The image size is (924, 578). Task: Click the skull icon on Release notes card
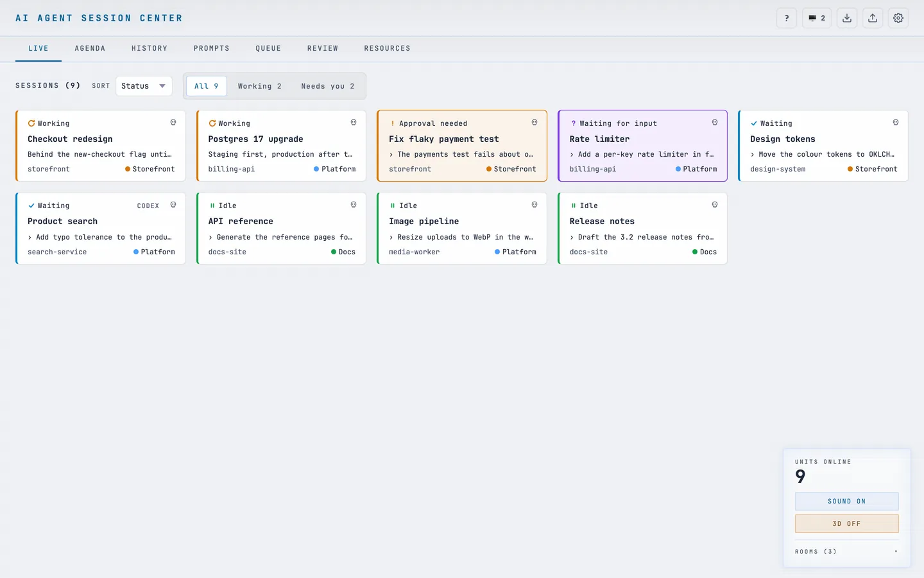click(x=715, y=205)
